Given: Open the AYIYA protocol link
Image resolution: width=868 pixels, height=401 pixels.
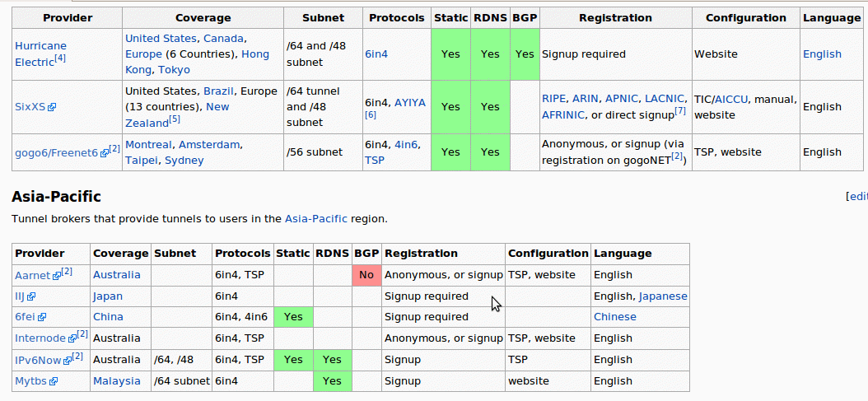Looking at the screenshot, I should click(x=409, y=103).
